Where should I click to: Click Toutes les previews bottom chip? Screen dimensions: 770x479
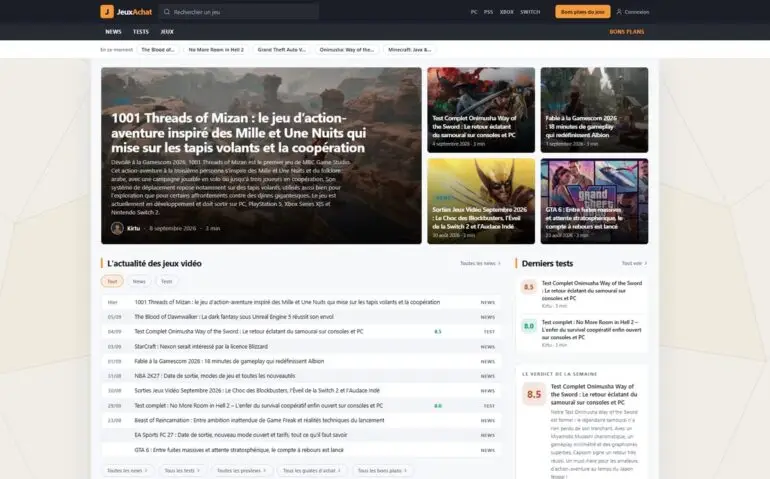pyautogui.click(x=242, y=471)
